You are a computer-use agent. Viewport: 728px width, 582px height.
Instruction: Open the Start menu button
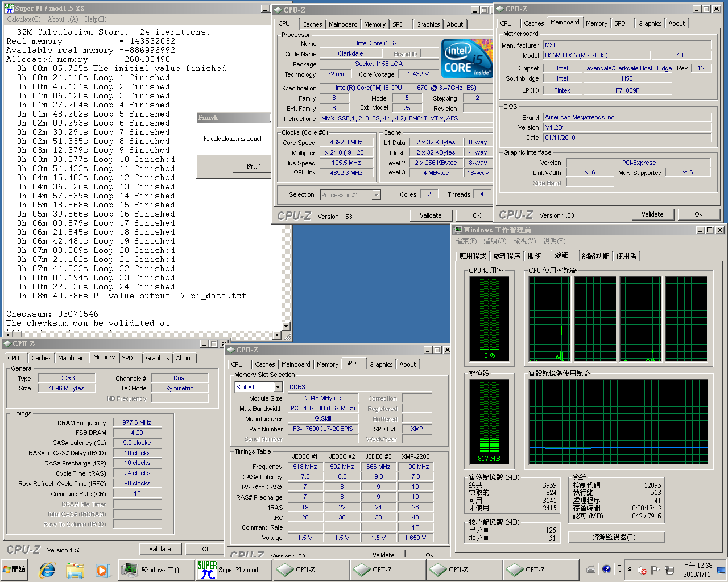click(x=15, y=569)
